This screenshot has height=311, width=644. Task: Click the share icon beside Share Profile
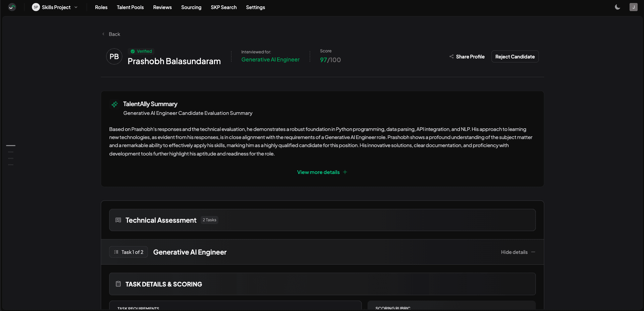(x=452, y=56)
